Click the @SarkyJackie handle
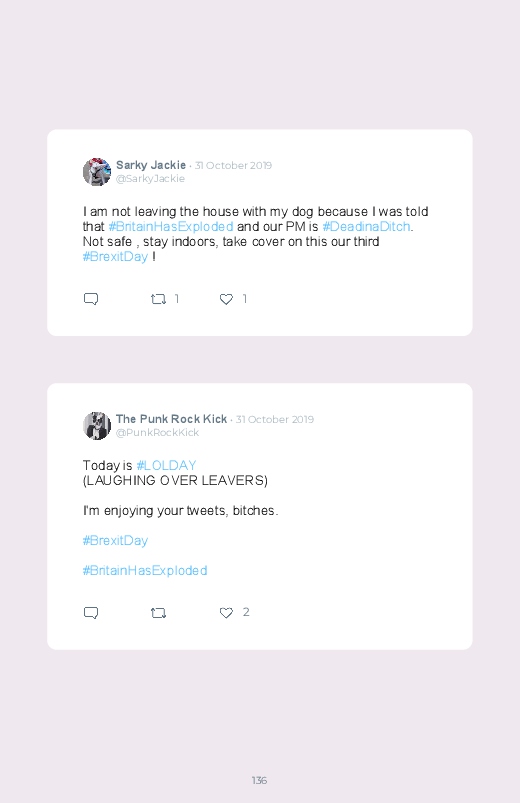Image resolution: width=520 pixels, height=803 pixels. [150, 179]
